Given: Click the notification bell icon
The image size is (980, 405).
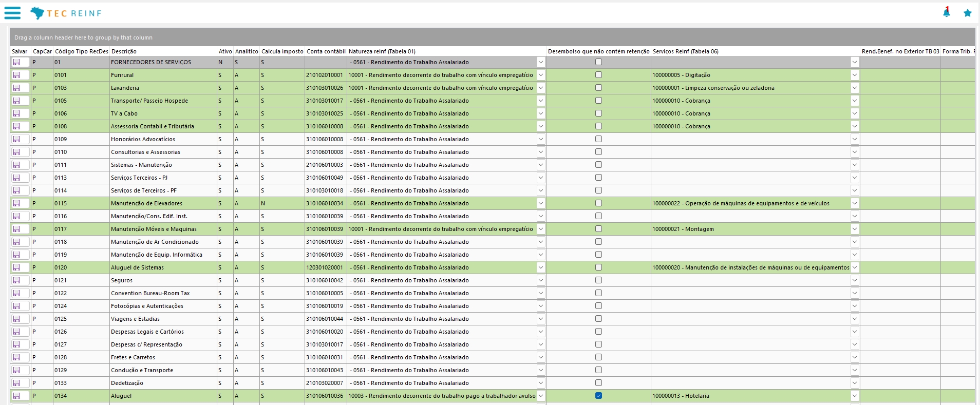Looking at the screenshot, I should [x=947, y=12].
